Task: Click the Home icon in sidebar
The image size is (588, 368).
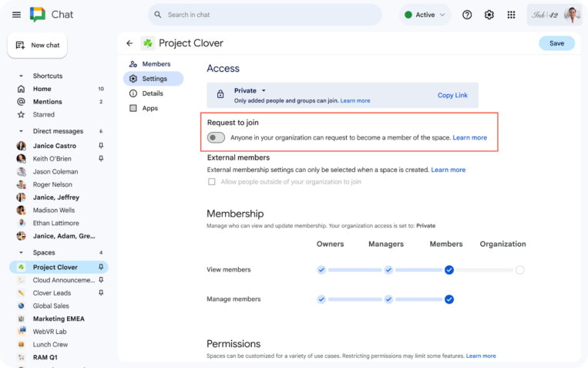Action: pos(22,89)
